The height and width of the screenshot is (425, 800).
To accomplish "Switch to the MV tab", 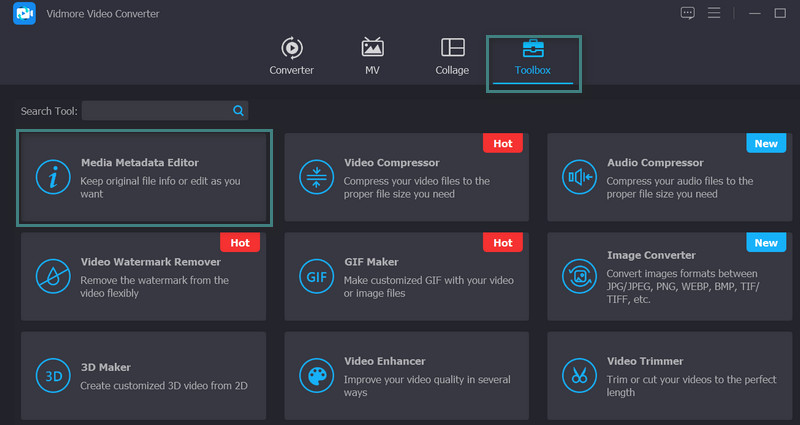I will coord(372,56).
